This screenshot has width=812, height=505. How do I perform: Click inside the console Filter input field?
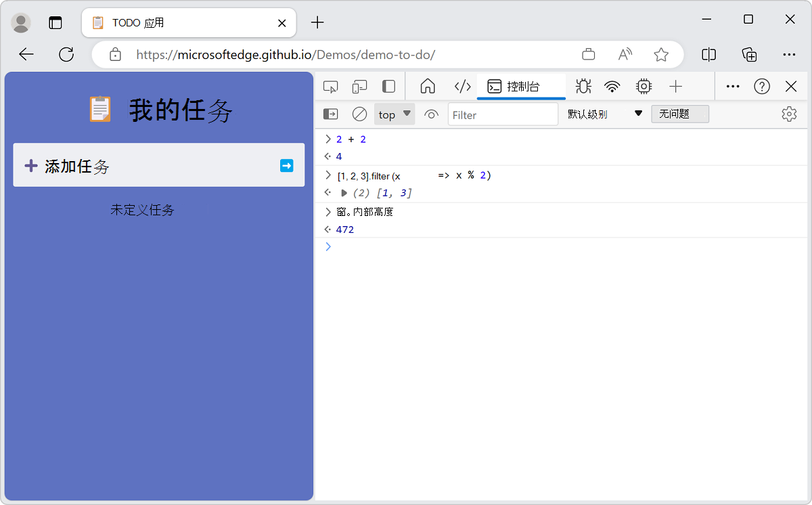(x=503, y=114)
